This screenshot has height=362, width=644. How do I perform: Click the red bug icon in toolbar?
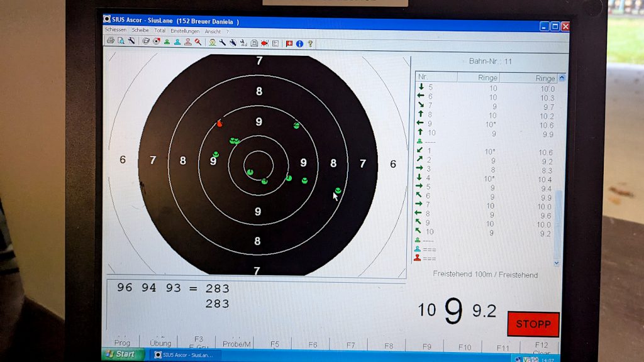pyautogui.click(x=264, y=43)
